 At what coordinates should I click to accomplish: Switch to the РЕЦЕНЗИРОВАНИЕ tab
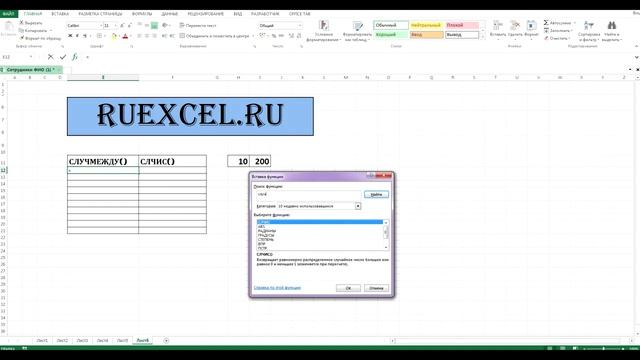[x=205, y=13]
